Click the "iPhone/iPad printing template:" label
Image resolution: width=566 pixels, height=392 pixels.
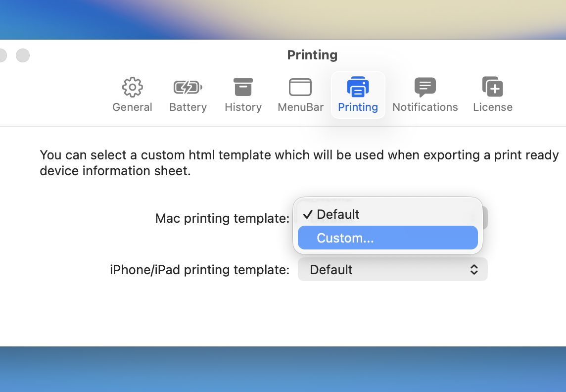(199, 270)
